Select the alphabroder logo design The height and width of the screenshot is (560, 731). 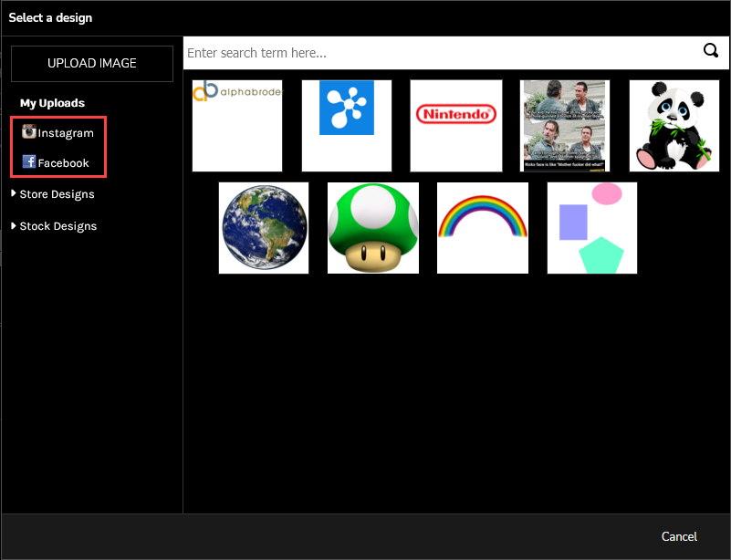coord(237,126)
